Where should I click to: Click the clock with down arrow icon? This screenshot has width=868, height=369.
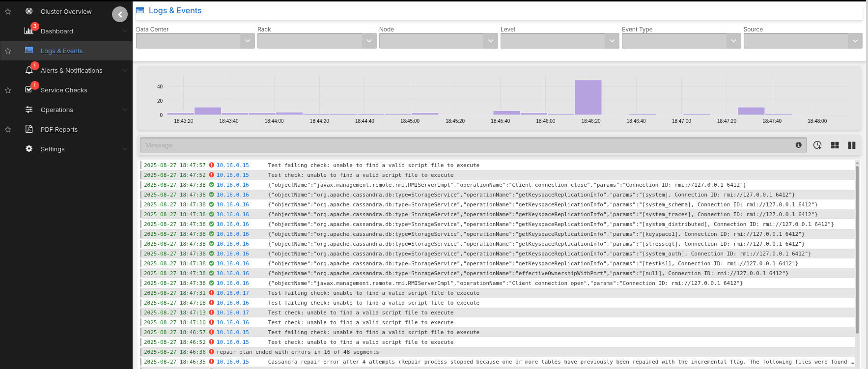(817, 145)
